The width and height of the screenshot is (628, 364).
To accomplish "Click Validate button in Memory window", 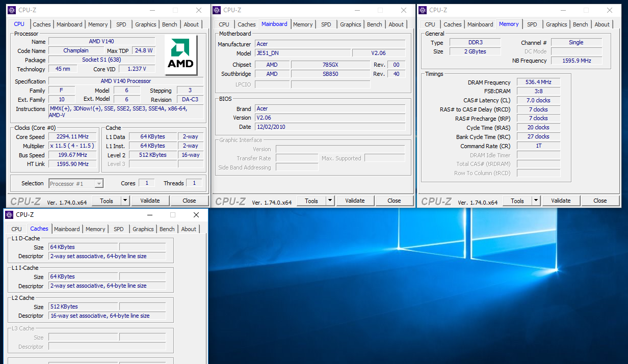I will [561, 201].
